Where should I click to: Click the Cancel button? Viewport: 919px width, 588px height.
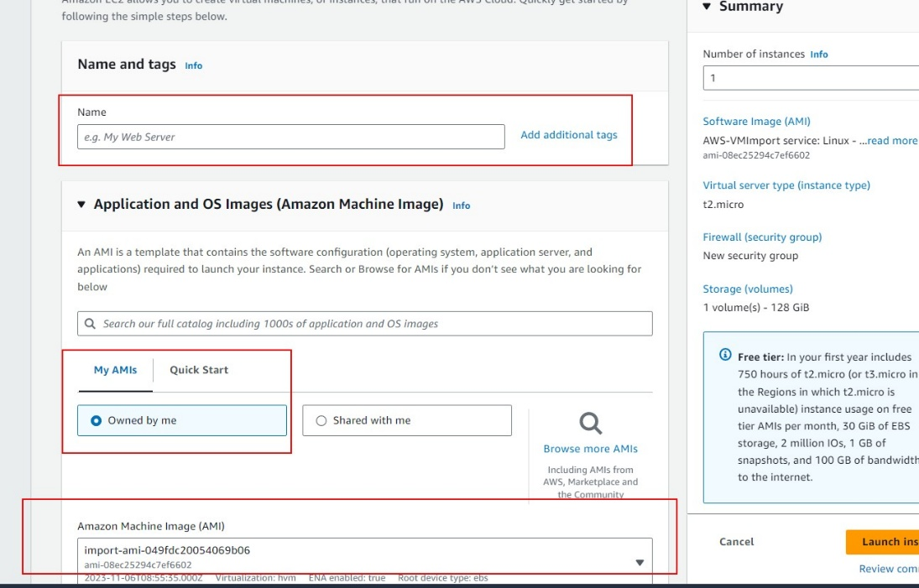pos(736,542)
